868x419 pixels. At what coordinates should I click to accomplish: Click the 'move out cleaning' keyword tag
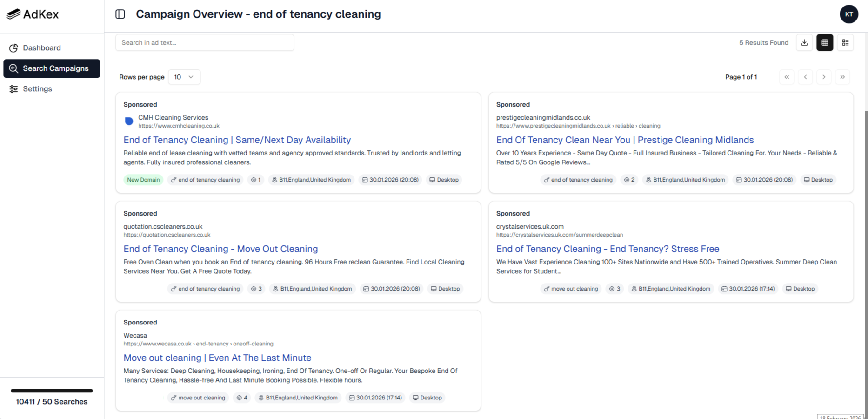571,289
